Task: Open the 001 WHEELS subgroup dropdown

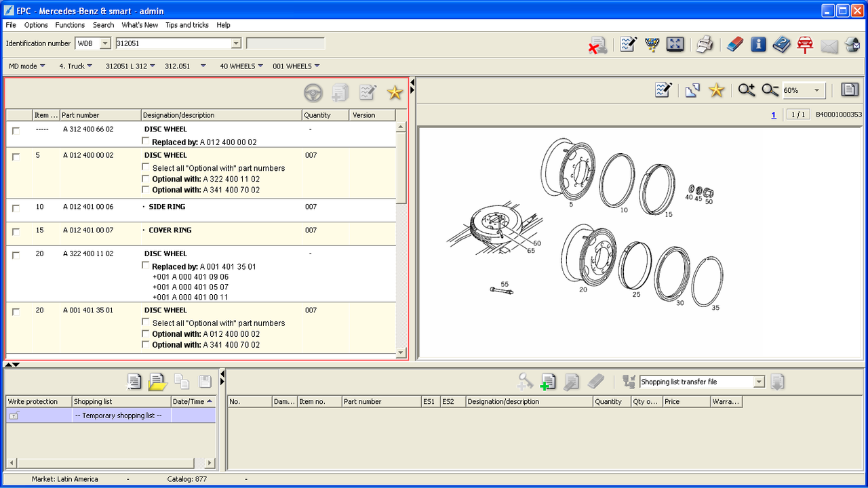Action: click(296, 66)
